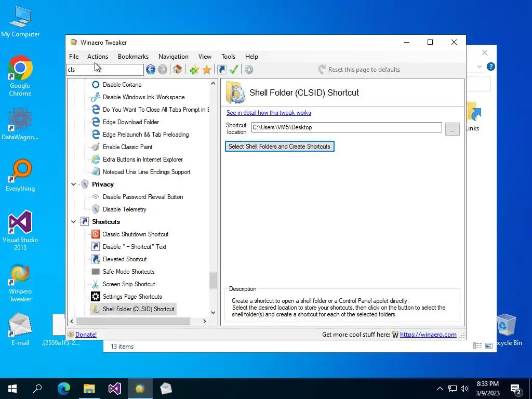Viewport: 532px width, 399px height.
Task: Open File Explorer from the taskbar
Action: 89,388
